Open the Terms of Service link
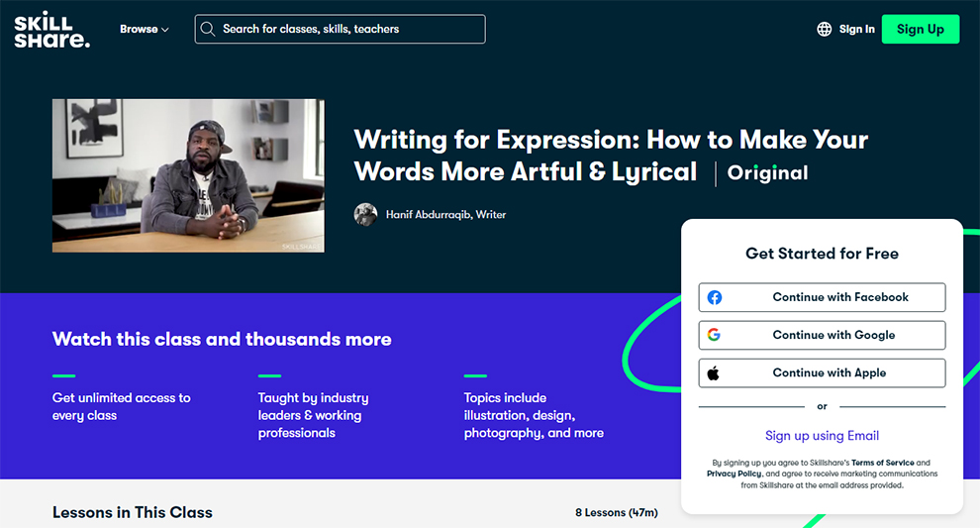The width and height of the screenshot is (980, 528). [x=883, y=463]
